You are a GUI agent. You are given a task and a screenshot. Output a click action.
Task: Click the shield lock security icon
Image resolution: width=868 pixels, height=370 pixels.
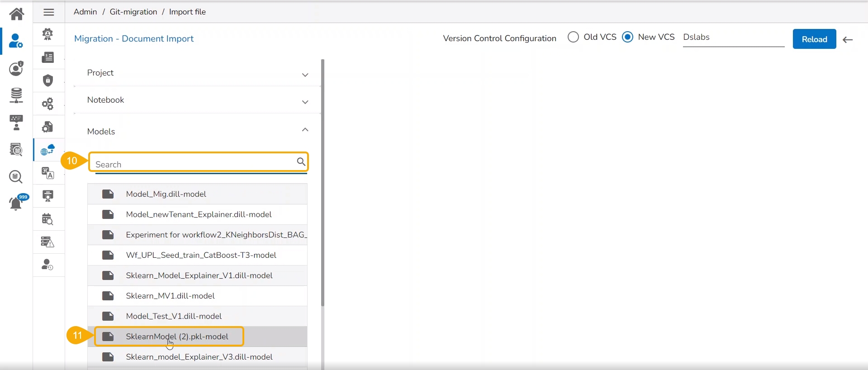pyautogui.click(x=48, y=81)
